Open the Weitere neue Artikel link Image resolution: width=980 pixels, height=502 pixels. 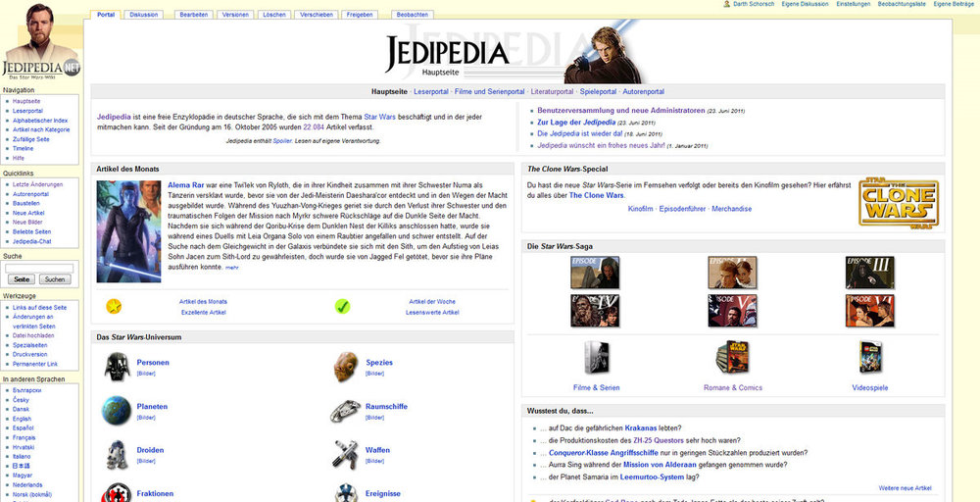(905, 488)
